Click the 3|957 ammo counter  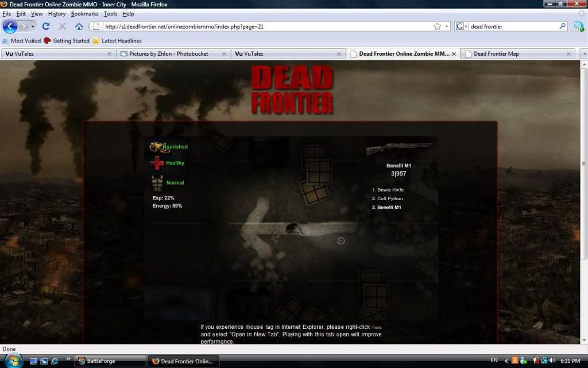(399, 174)
